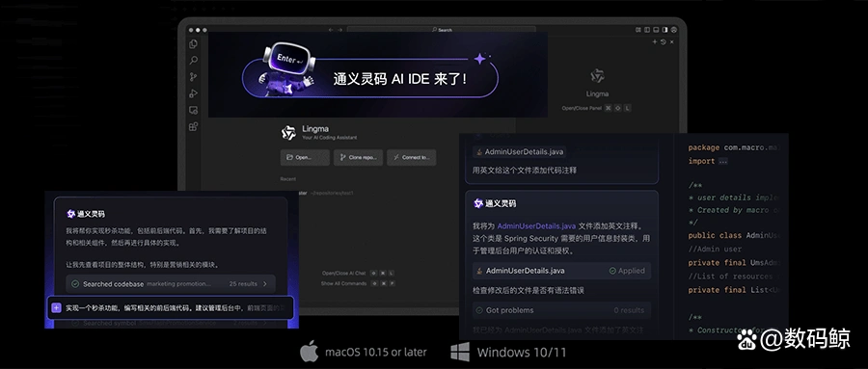Open Source Control branch icon in sidebar
Image resolution: width=868 pixels, height=369 pixels.
pyautogui.click(x=193, y=77)
